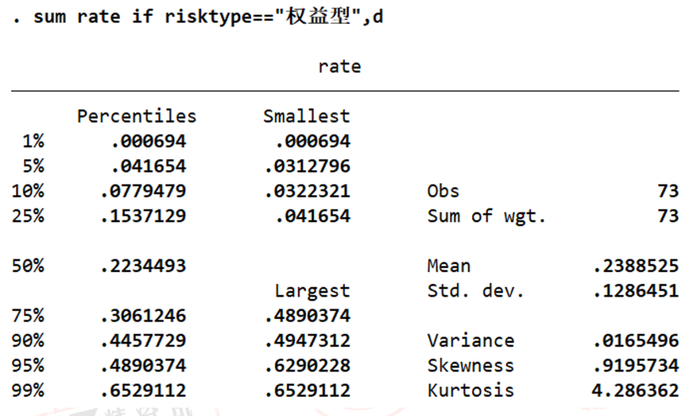This screenshot has width=700, height=416.
Task: Click the mean value .2388525
Action: click(x=638, y=266)
